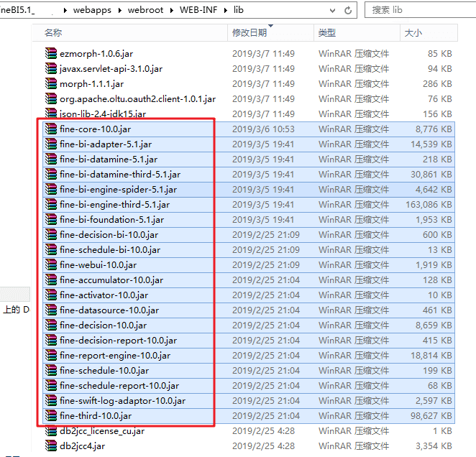Click the file name morph-1.1.1.jar
The width and height of the screenshot is (476, 457).
pos(92,84)
